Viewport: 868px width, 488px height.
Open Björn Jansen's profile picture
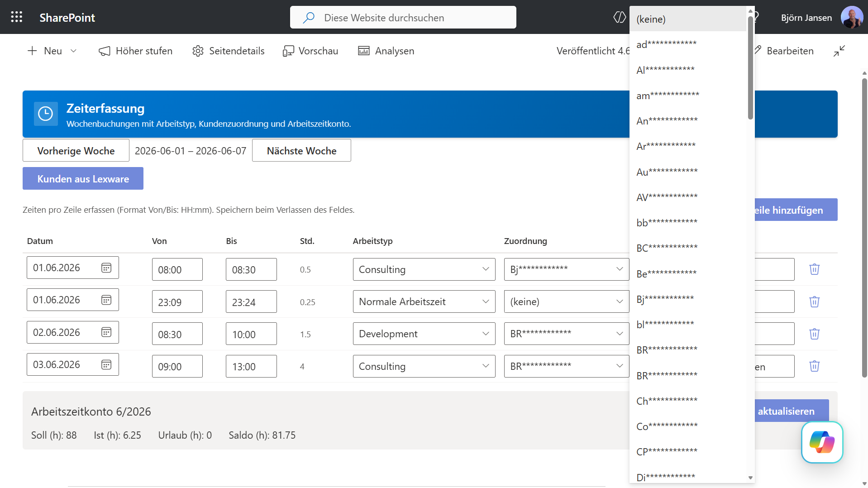tap(852, 17)
